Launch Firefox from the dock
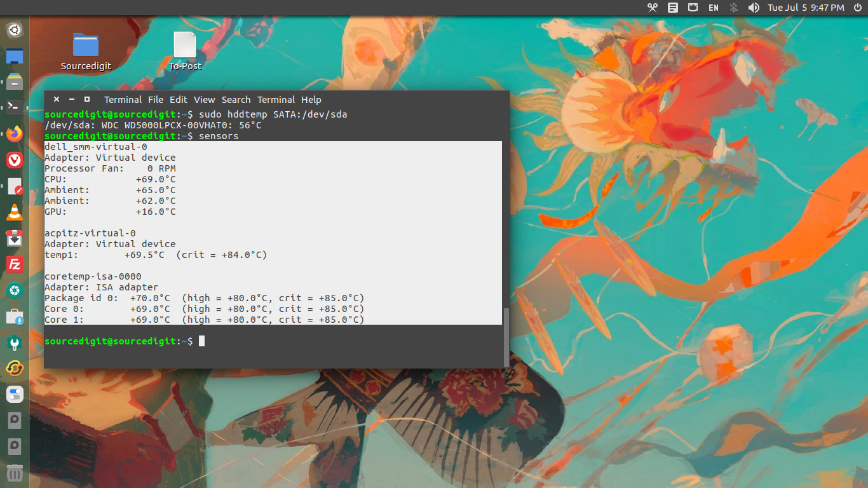Screen dimensions: 868x488 coord(14,134)
